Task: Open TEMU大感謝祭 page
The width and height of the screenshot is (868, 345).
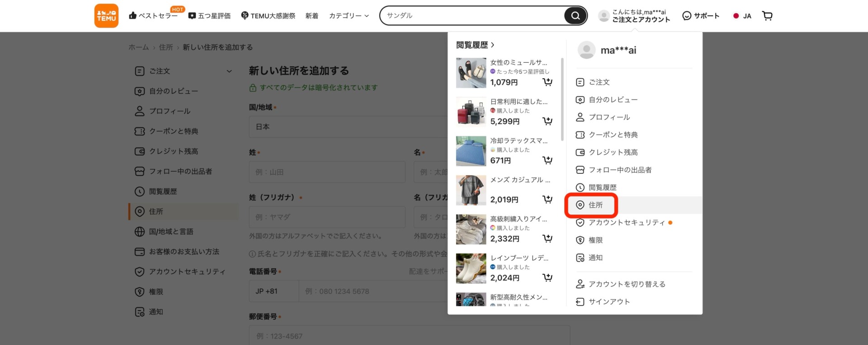Action: coord(268,16)
